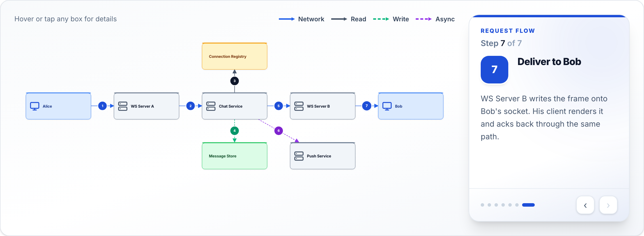Jump to fourth step pagination dot
644x236 pixels.
click(503, 205)
